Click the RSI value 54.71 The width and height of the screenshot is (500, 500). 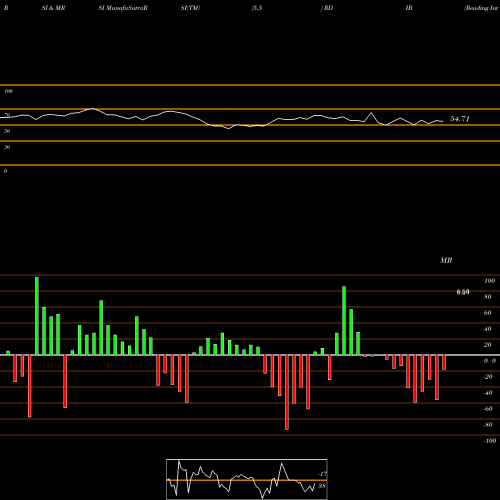(460, 119)
